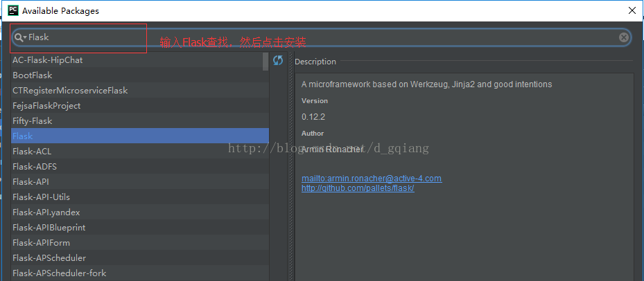Clear the search field with X icon
644x281 pixels.
coord(623,37)
